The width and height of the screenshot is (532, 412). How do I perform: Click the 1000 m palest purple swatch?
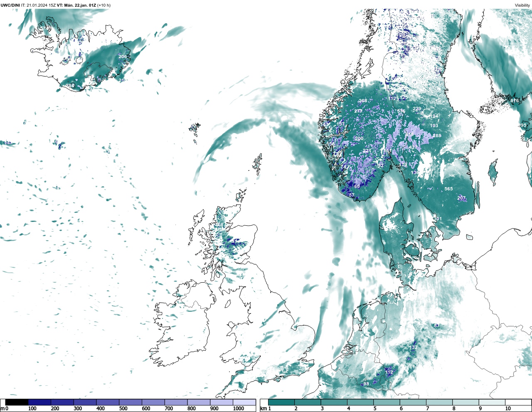[x=244, y=402]
